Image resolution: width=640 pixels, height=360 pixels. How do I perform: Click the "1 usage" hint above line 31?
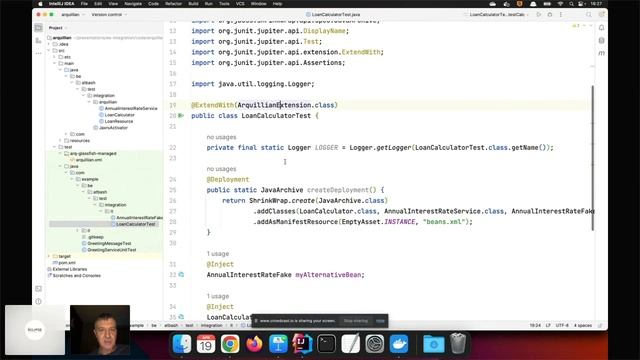(218, 253)
